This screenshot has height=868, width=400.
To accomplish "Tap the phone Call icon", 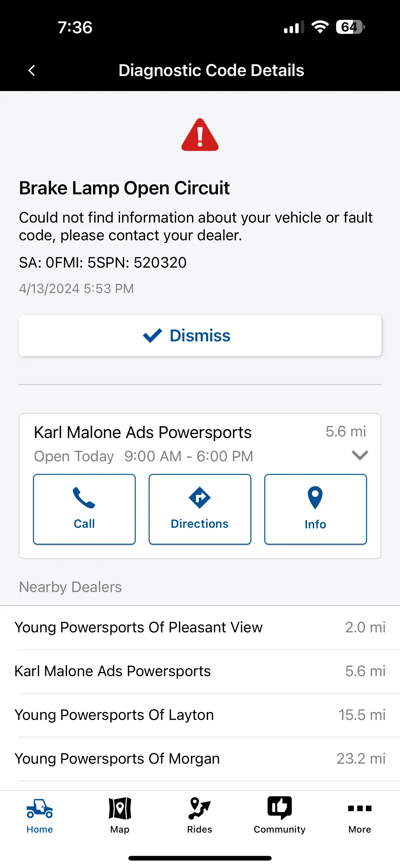I will [84, 497].
